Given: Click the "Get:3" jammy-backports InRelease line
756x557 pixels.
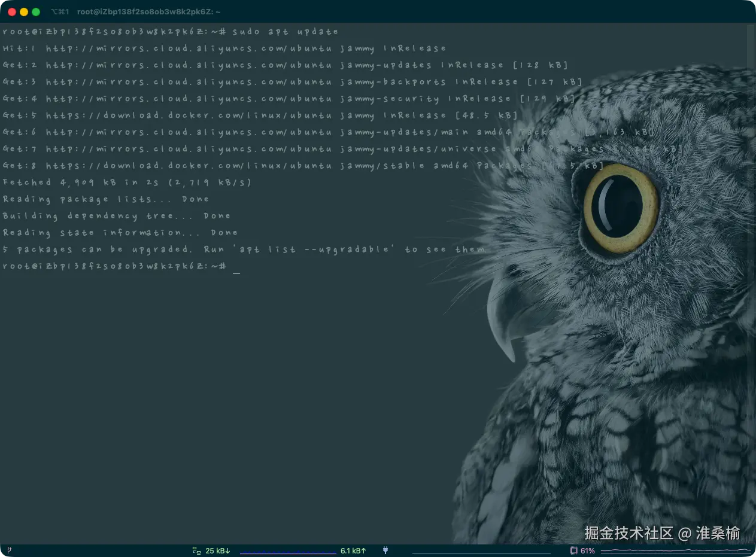Looking at the screenshot, I should 293,82.
